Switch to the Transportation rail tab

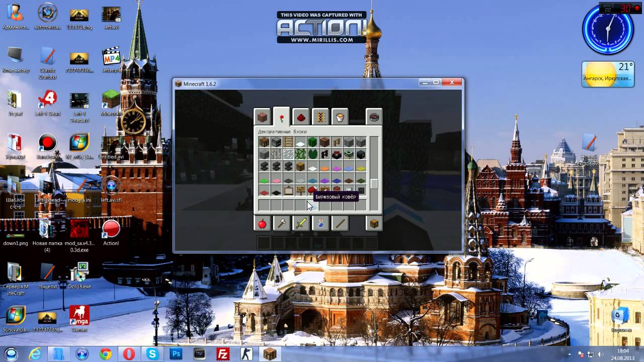(x=320, y=118)
